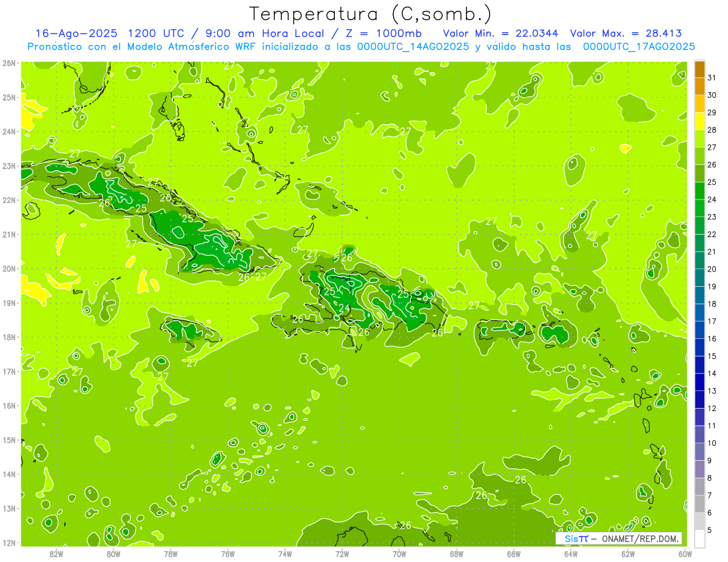The height and width of the screenshot is (562, 728).
Task: Click "Valor Min. = 22.0344" text
Action: [500, 33]
